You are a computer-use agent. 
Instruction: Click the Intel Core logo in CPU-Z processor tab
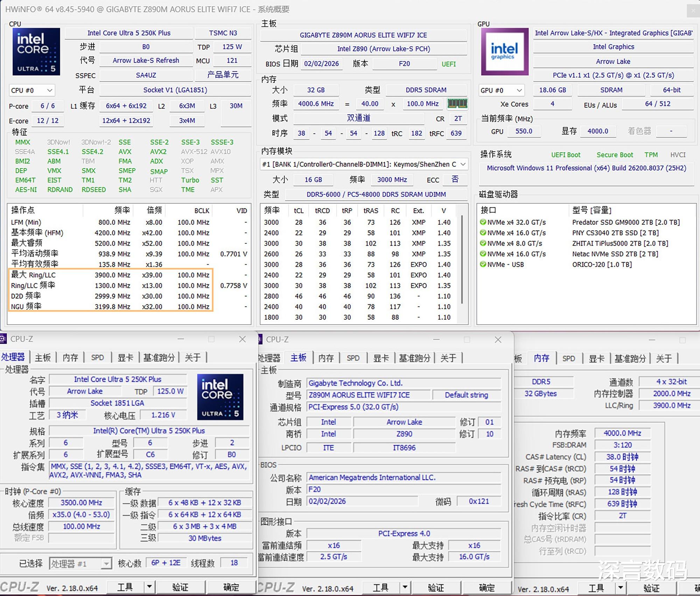click(220, 397)
